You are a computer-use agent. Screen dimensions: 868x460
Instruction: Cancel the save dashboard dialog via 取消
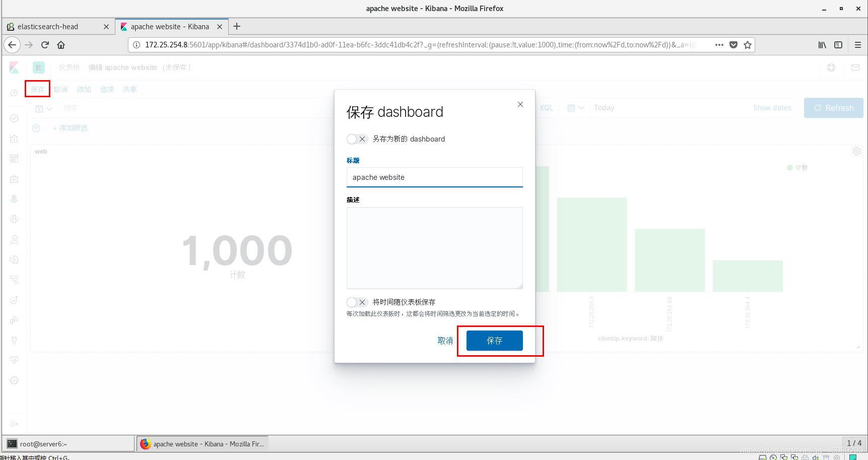click(x=445, y=341)
